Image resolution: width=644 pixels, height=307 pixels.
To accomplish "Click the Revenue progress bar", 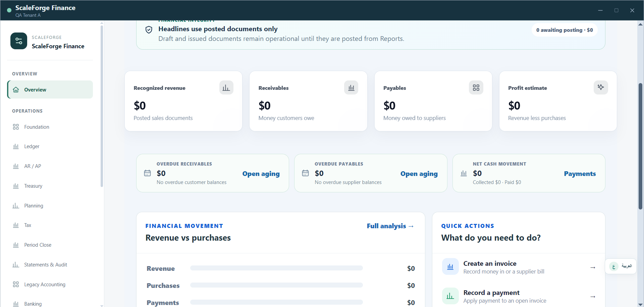I will point(276,268).
